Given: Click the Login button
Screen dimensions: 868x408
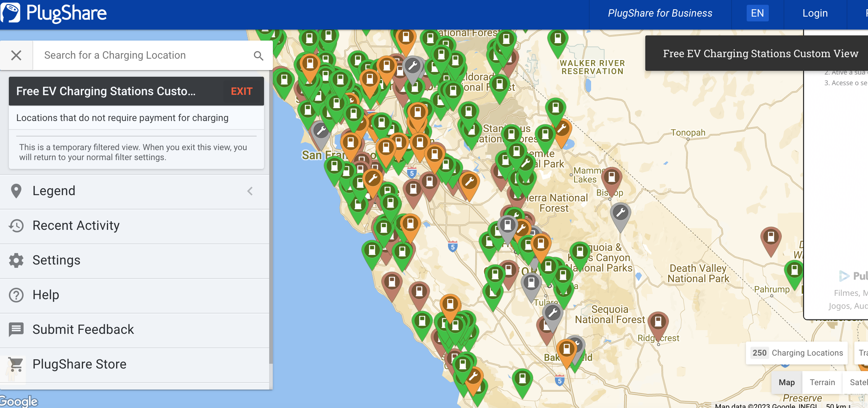Looking at the screenshot, I should click(x=815, y=13).
